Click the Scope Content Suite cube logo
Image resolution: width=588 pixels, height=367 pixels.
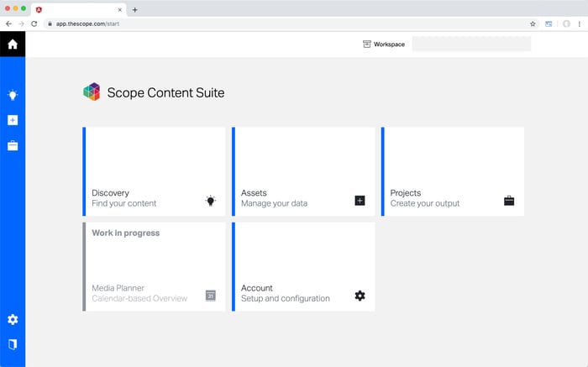click(x=92, y=92)
